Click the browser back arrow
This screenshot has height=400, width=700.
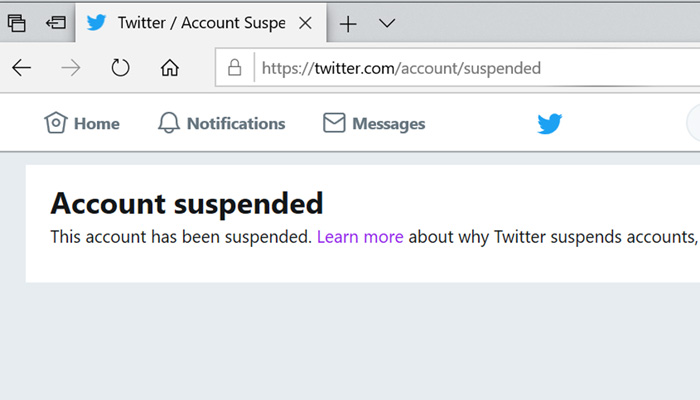[21, 68]
